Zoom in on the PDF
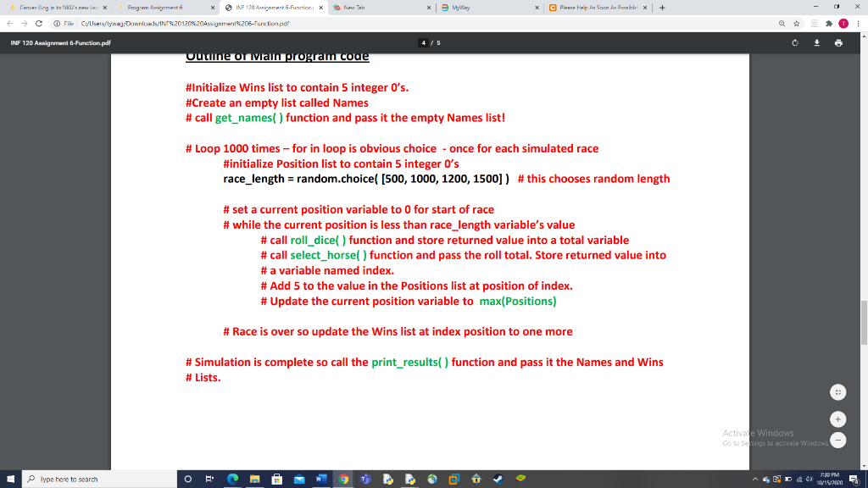The width and height of the screenshot is (868, 488). pos(838,419)
